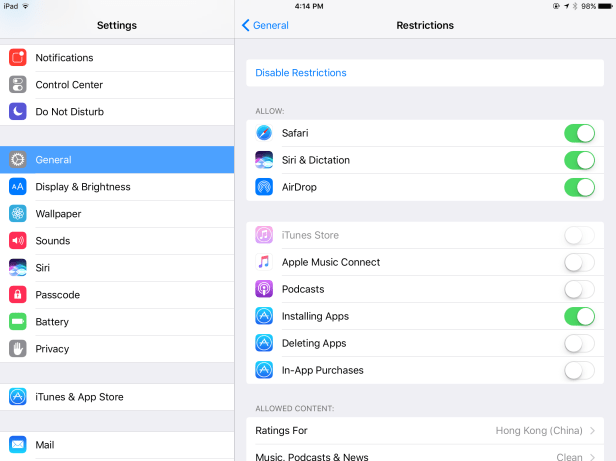Select Display & Brightness in sidebar
Screen dimensions: 616x461
pyautogui.click(x=83, y=187)
